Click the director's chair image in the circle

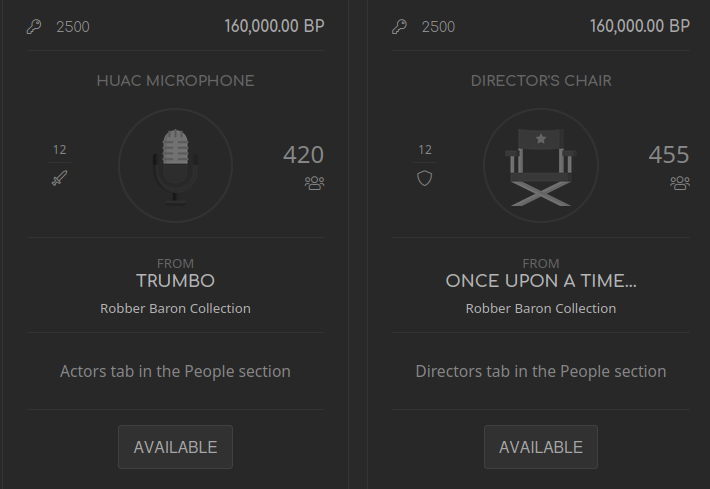(x=541, y=168)
